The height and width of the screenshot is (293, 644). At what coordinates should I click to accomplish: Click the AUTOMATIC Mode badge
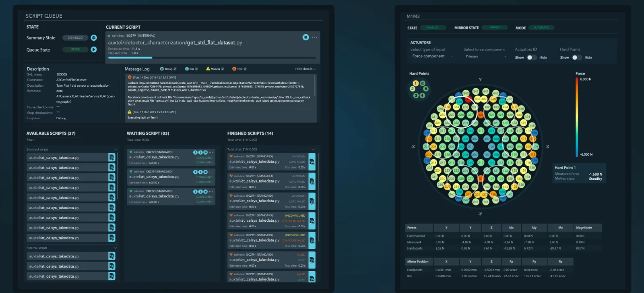click(x=541, y=27)
